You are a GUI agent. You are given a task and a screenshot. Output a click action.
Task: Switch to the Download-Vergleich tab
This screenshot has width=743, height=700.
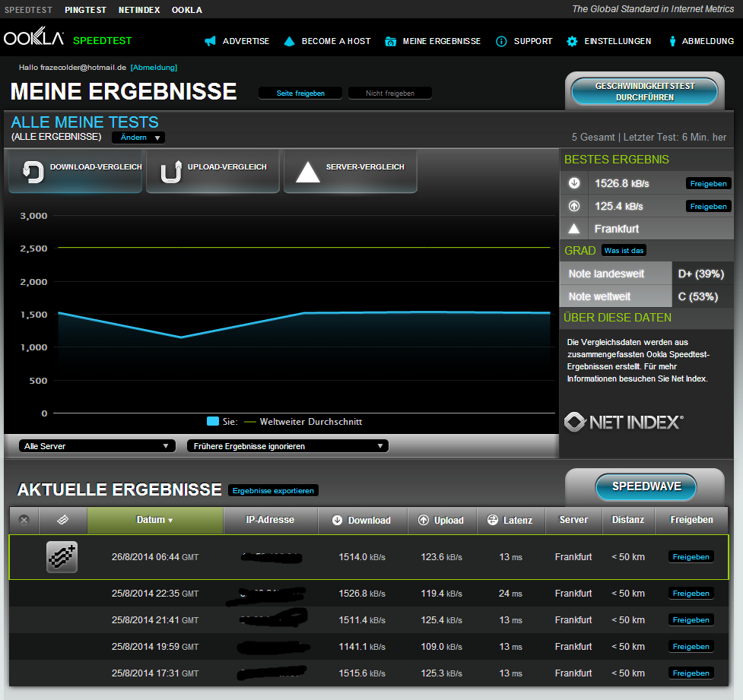pyautogui.click(x=75, y=172)
